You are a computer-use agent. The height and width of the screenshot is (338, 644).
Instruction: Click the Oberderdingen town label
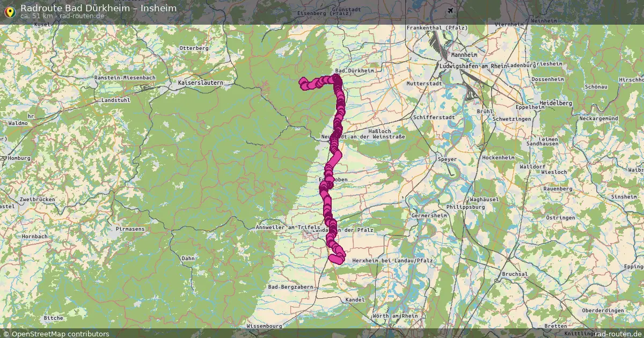click(603, 311)
